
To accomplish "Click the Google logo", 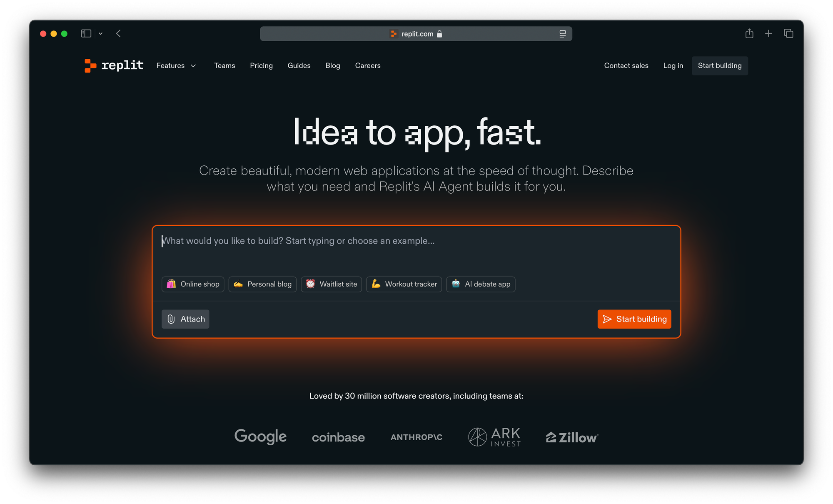I will coord(260,437).
